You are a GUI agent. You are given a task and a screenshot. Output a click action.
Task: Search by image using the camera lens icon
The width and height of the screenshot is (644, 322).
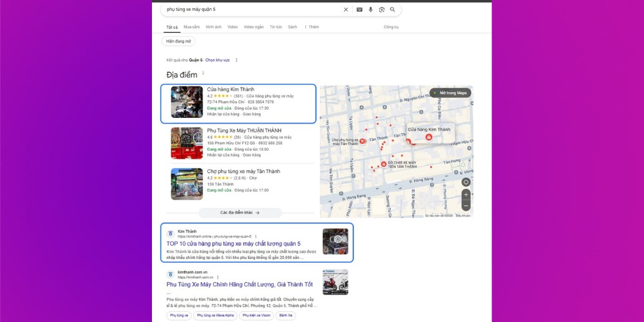click(381, 10)
